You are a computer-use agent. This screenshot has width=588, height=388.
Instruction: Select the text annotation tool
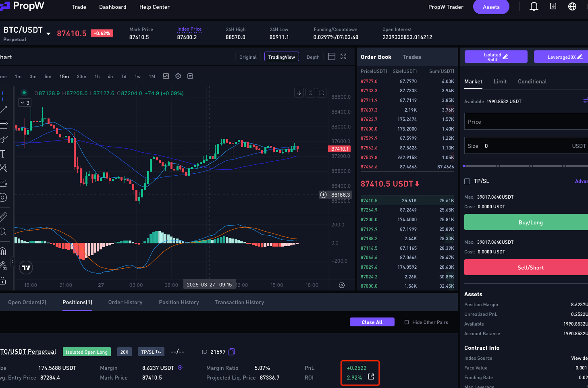click(3, 154)
